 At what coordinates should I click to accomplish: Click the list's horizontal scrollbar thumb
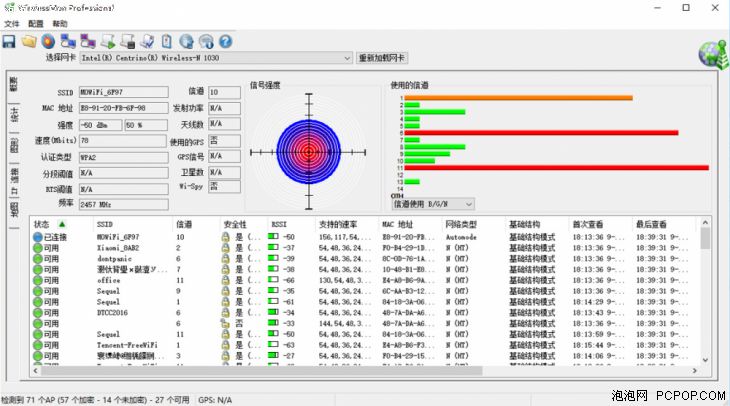tap(262, 371)
